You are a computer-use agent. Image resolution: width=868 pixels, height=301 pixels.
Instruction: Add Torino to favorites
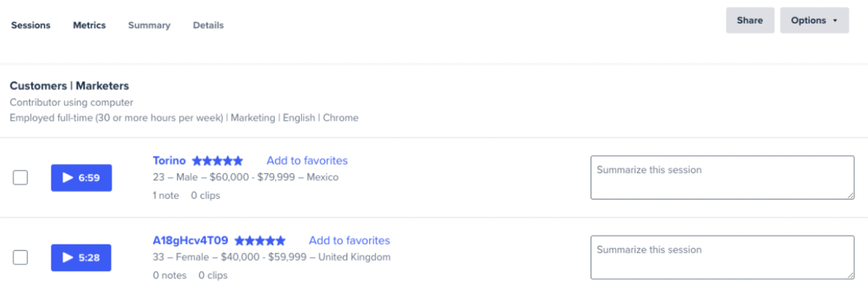[x=307, y=161]
